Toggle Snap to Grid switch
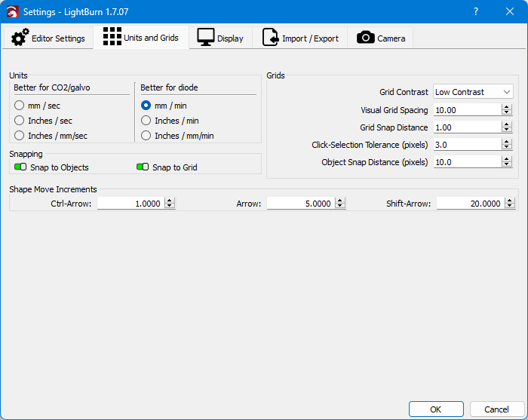The image size is (528, 420). pos(143,167)
